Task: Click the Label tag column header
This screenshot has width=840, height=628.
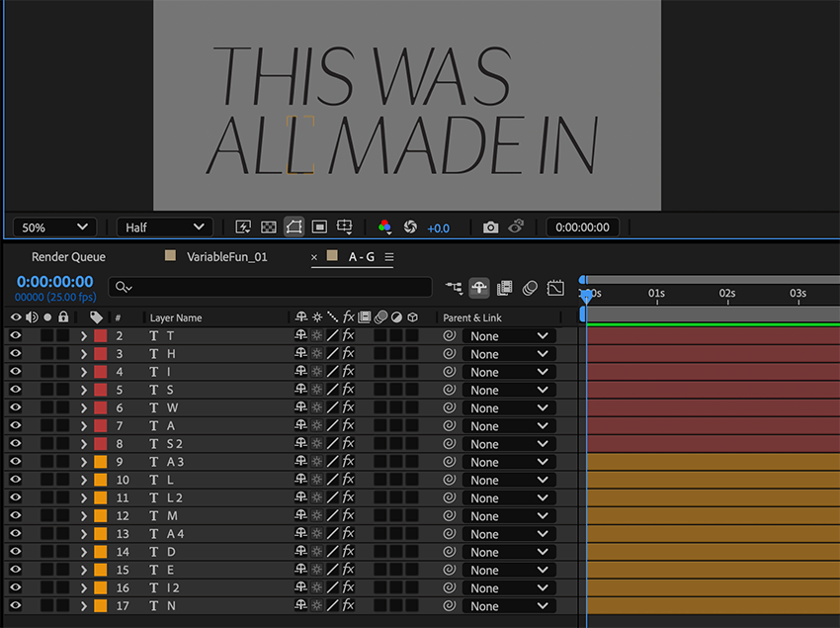Action: (x=96, y=317)
